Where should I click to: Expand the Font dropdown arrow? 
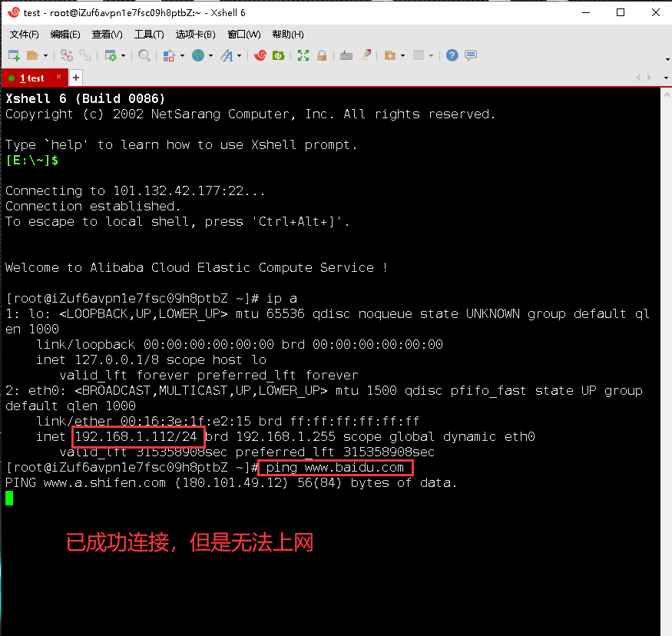click(x=239, y=56)
